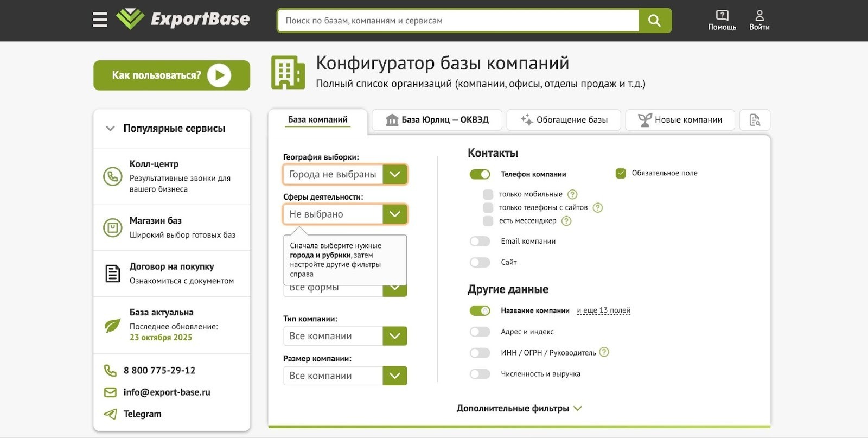The image size is (868, 438).
Task: Open 'Все формы' dropdown
Action: (x=345, y=290)
